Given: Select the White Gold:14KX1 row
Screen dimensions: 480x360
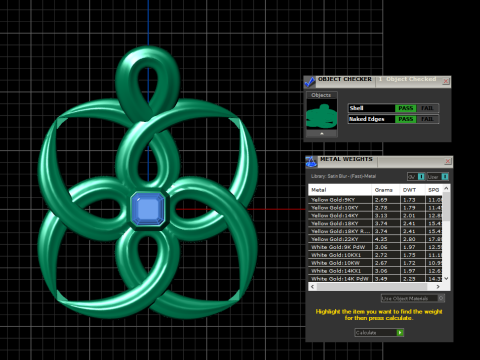Looking at the screenshot, I should [x=375, y=271].
